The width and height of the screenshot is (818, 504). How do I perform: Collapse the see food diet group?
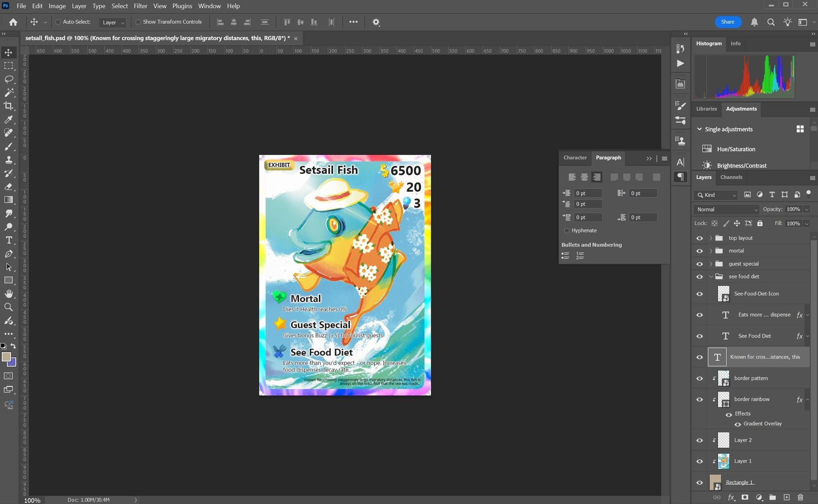tap(711, 276)
